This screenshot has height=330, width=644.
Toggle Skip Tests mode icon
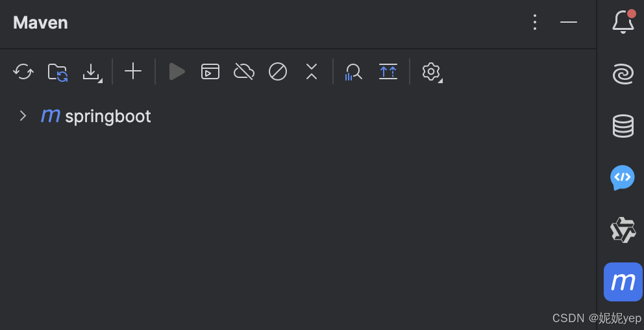(278, 71)
